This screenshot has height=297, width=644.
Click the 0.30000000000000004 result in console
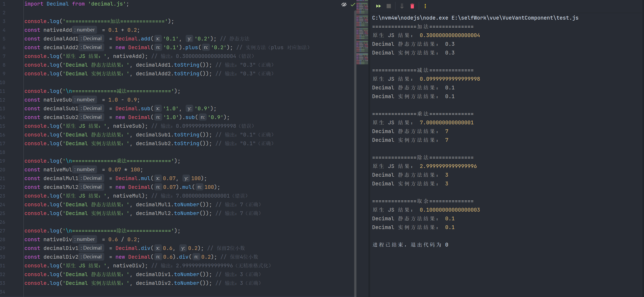(x=450, y=35)
